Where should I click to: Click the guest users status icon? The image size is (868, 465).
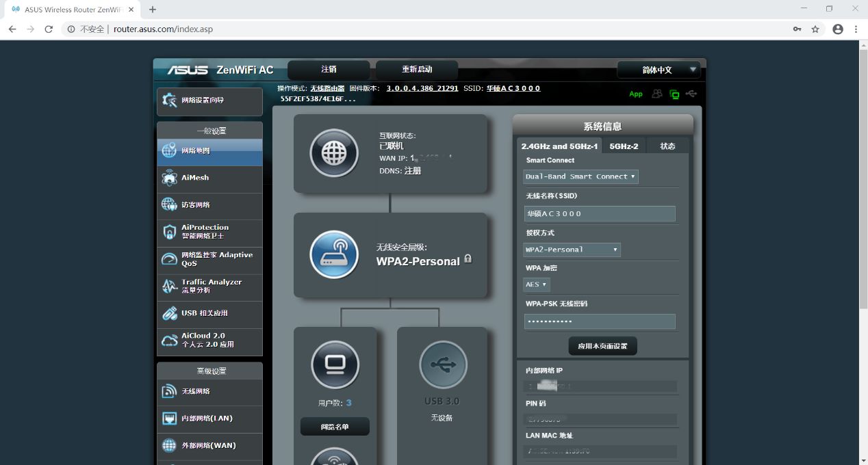[x=657, y=94]
